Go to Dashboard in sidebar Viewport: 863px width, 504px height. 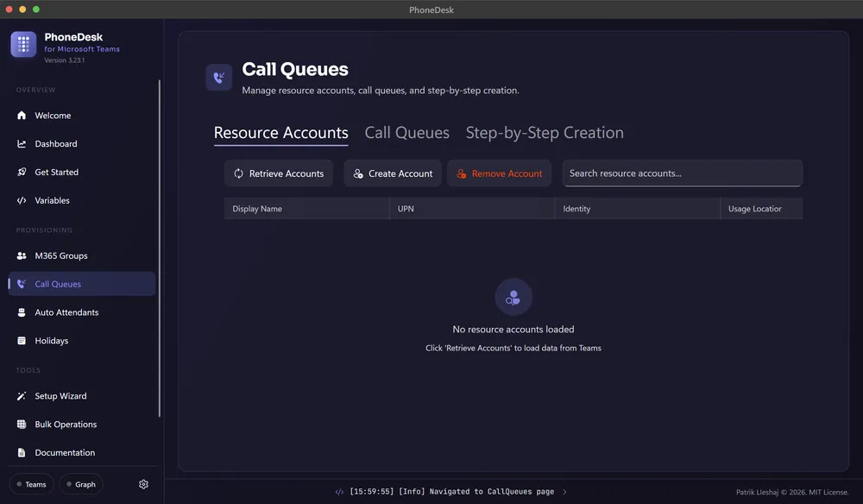pos(81,143)
